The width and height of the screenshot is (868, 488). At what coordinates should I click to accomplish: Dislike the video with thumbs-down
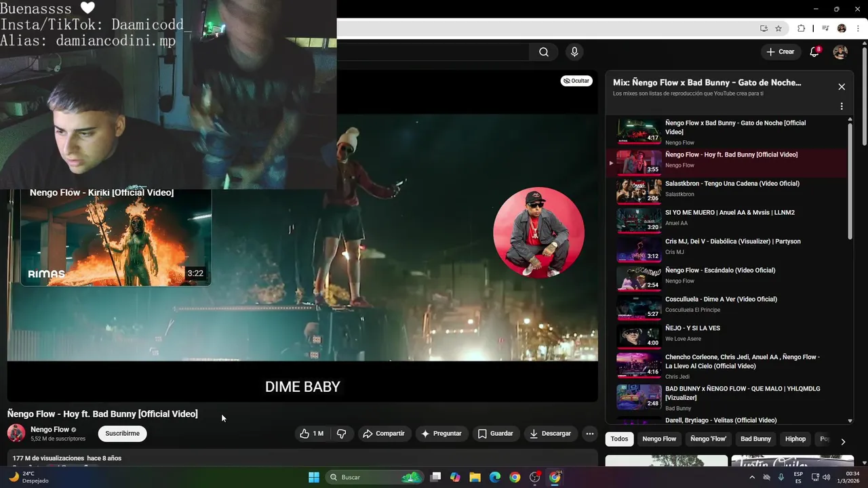[x=342, y=434]
